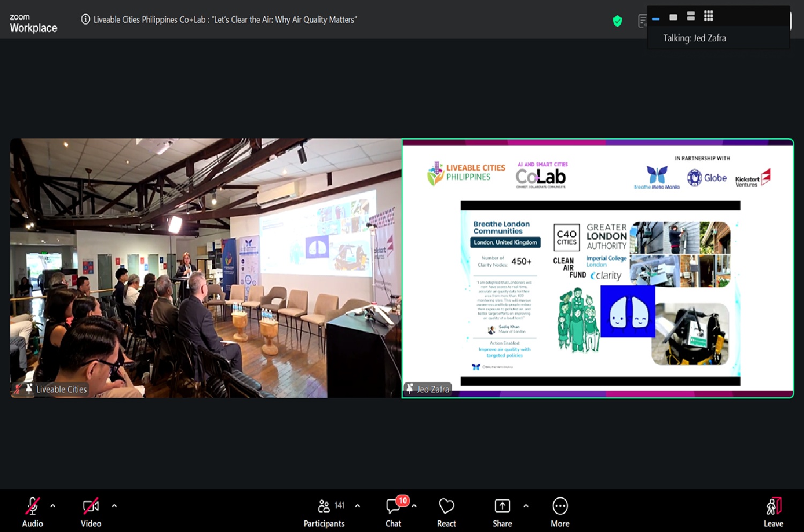
Task: Expand share options caret beside Share
Action: coord(526,505)
